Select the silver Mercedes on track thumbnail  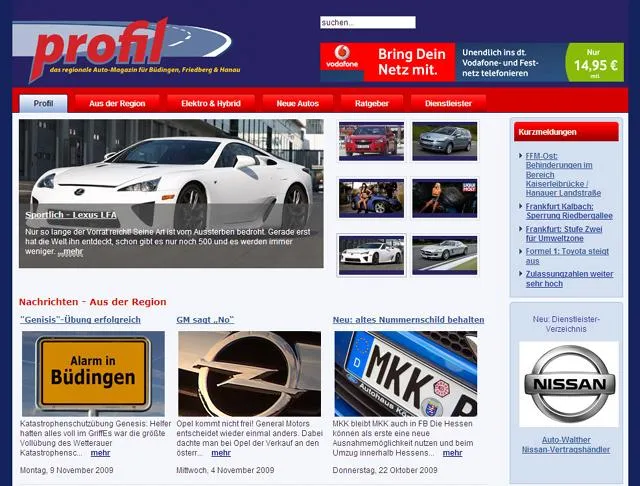point(444,255)
